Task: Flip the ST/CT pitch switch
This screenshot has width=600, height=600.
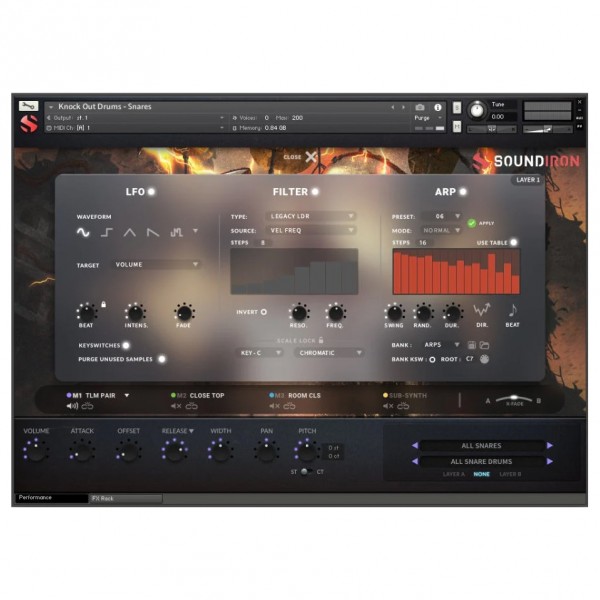Action: pyautogui.click(x=306, y=471)
